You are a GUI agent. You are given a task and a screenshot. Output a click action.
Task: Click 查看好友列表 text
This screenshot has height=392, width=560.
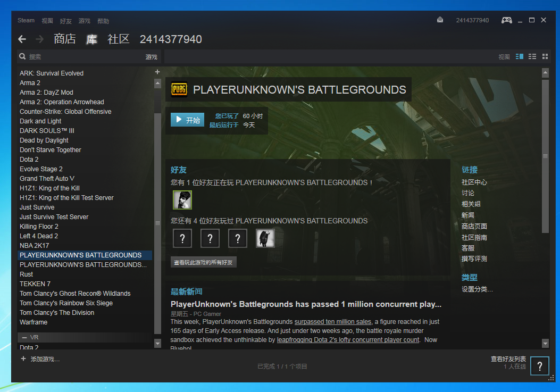pos(508,359)
